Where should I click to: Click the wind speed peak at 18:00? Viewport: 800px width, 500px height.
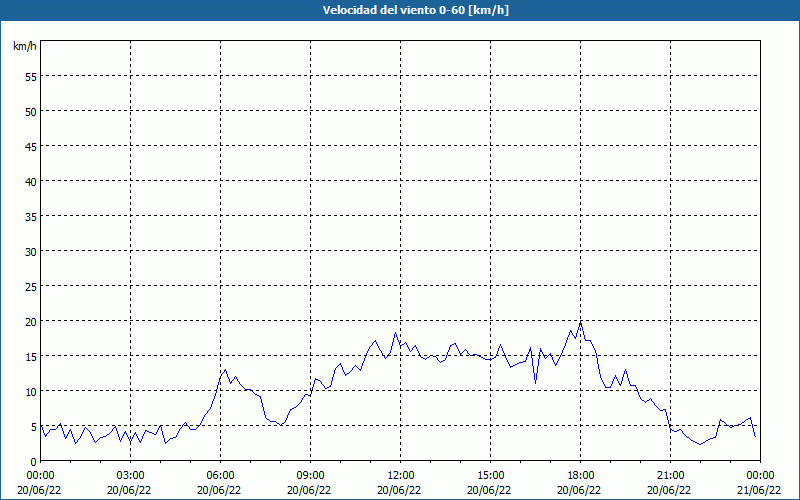pos(581,323)
